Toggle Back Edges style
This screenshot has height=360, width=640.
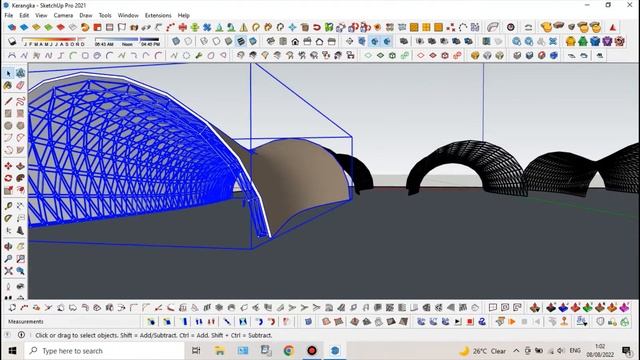[188, 41]
